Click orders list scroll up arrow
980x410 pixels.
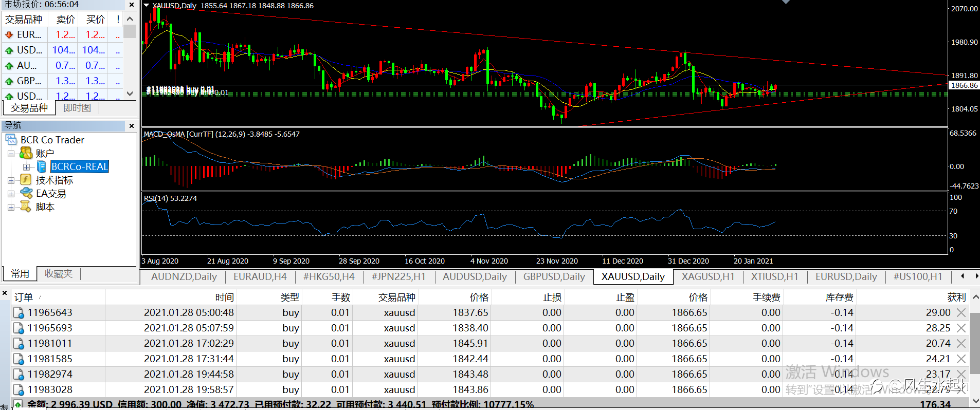[975, 296]
